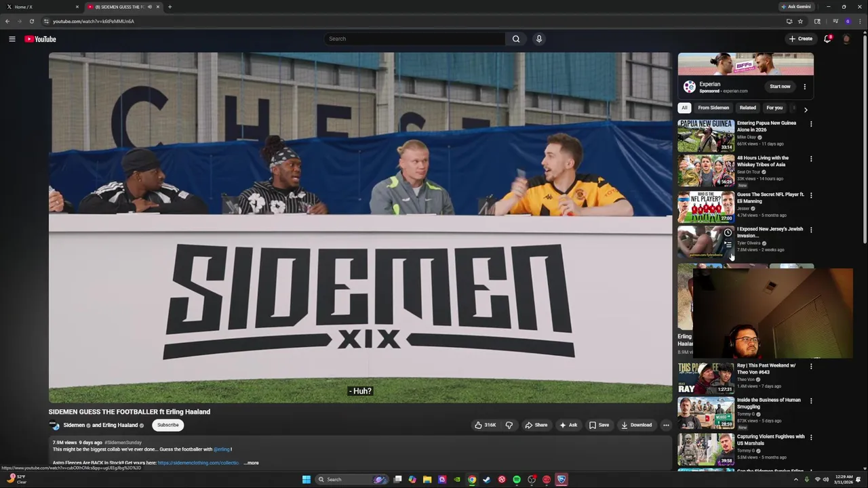Open the Erling Haaland channel link

pos(120,425)
